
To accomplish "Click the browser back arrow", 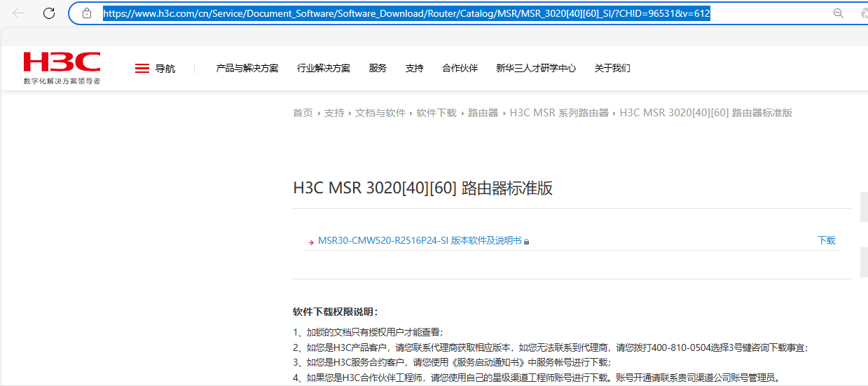I will [19, 13].
